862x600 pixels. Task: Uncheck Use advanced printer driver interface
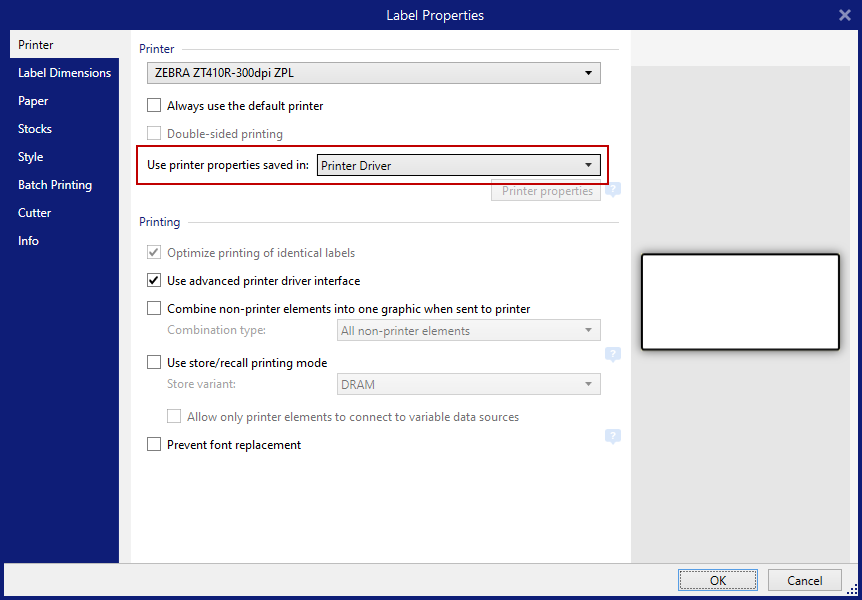click(154, 280)
